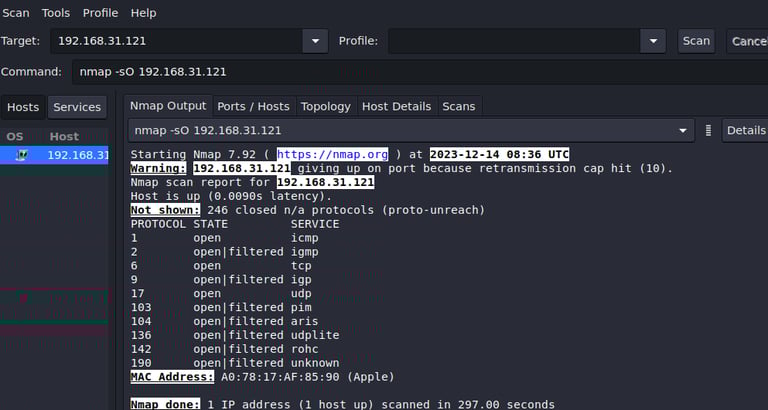Click the 'MAC Address:' label

pos(172,377)
